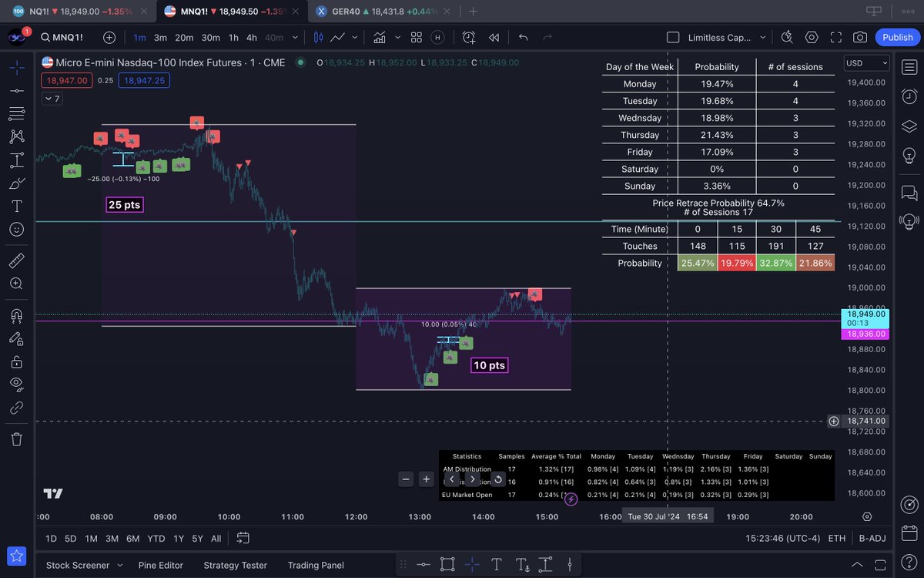
Task: Zoom in chart with plus button
Action: click(x=426, y=479)
